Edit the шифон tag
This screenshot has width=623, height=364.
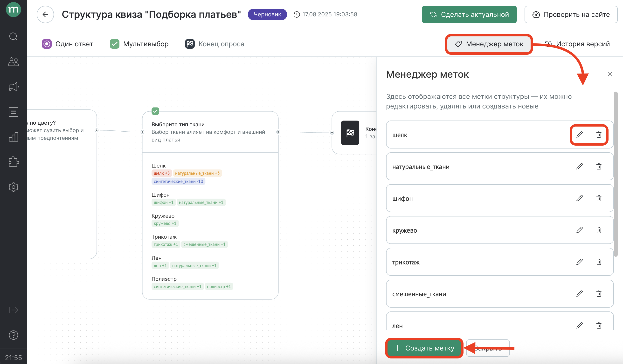580,198
